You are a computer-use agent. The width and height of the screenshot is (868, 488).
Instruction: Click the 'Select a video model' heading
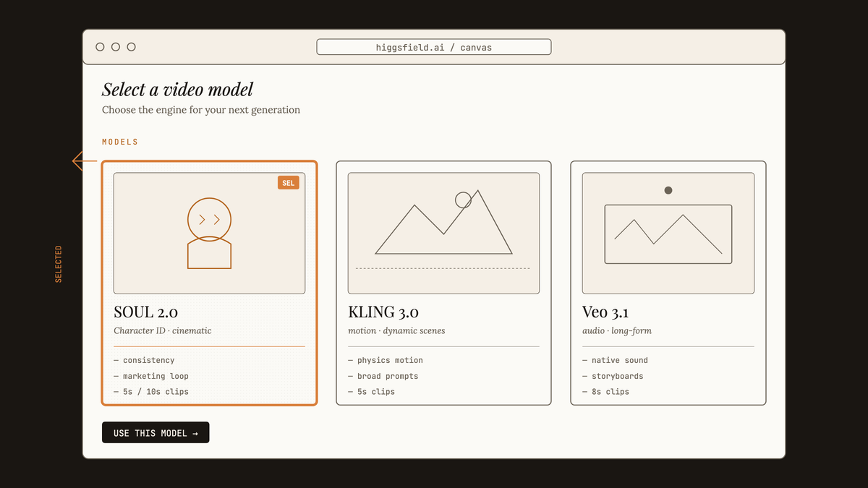[x=178, y=90]
